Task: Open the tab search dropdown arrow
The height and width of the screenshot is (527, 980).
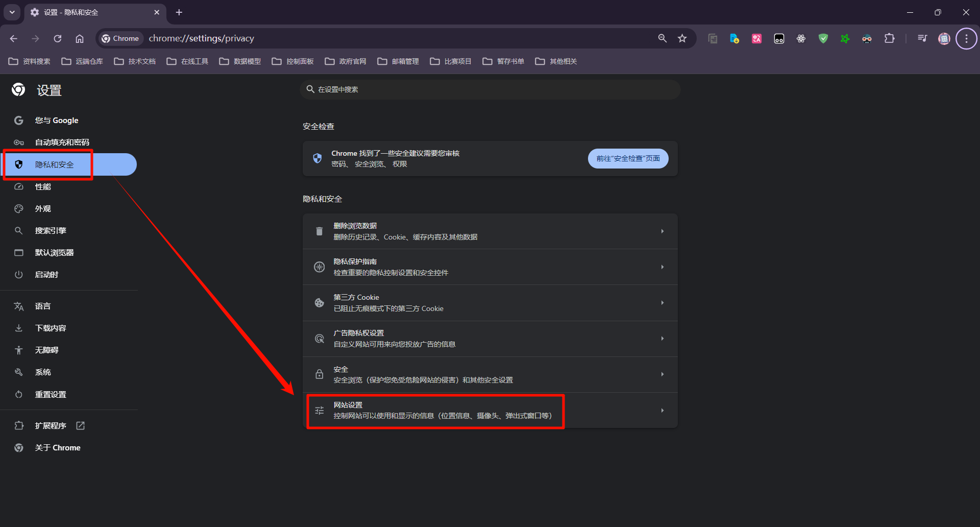Action: [12, 12]
